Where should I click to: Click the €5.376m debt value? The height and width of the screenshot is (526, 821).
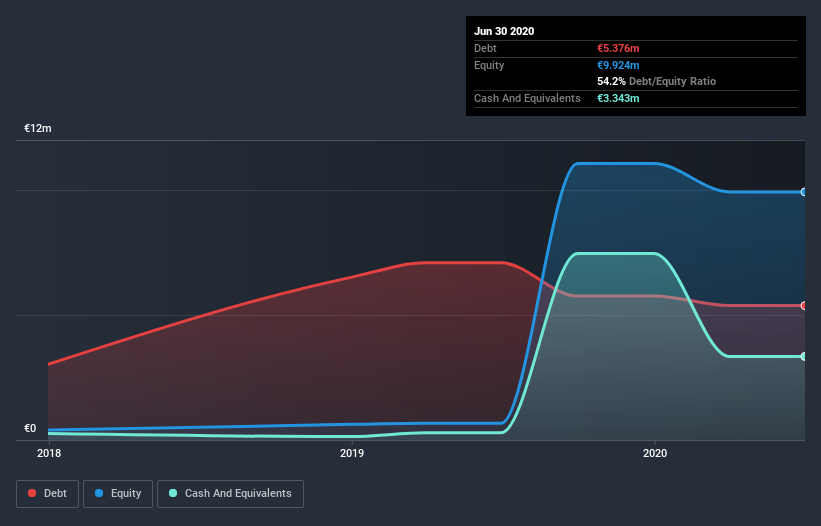point(618,48)
